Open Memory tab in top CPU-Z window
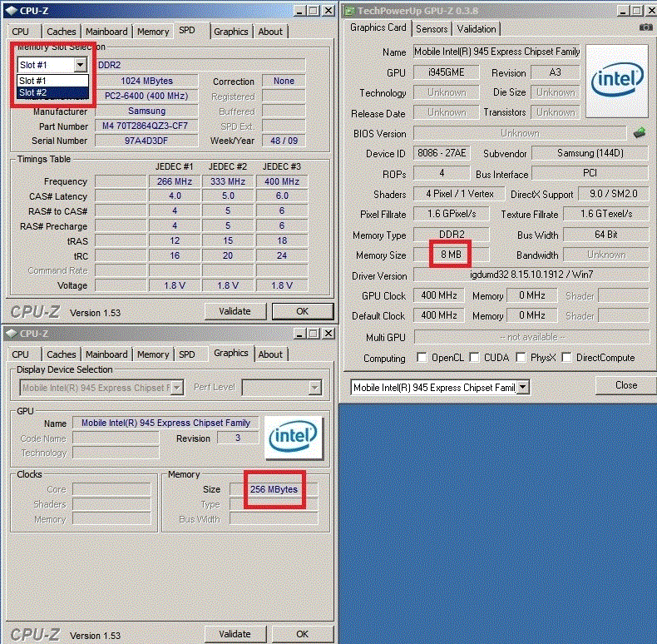This screenshot has height=644, width=657. point(153,32)
